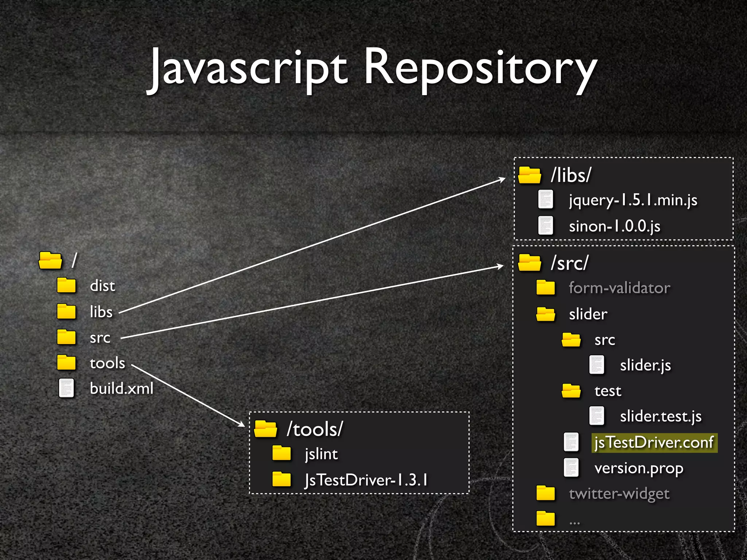The height and width of the screenshot is (560, 747).
Task: Select the 'test' folder name
Action: 608,391
